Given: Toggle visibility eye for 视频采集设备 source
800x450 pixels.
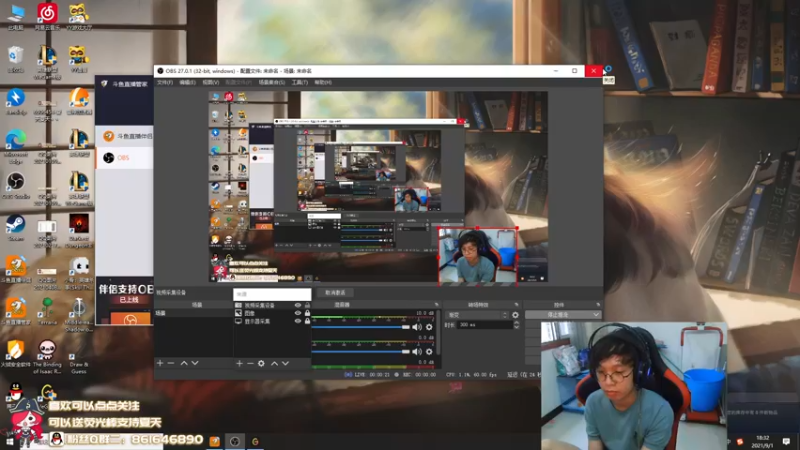Looking at the screenshot, I should pyautogui.click(x=298, y=306).
